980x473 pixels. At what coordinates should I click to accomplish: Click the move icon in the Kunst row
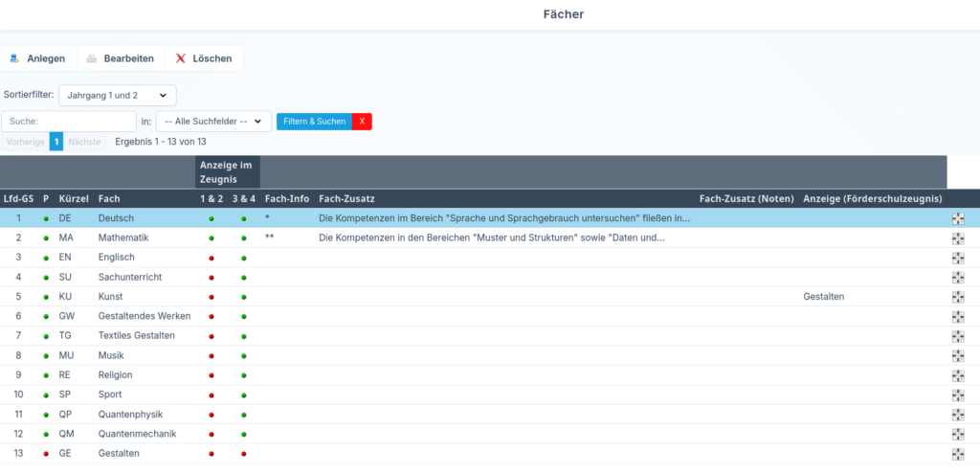958,297
